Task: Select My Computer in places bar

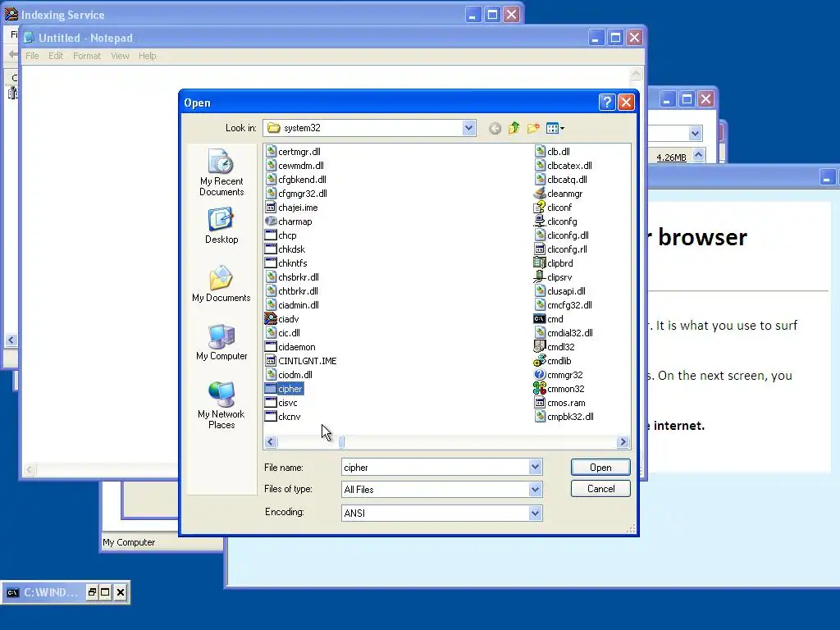Action: coord(221,342)
